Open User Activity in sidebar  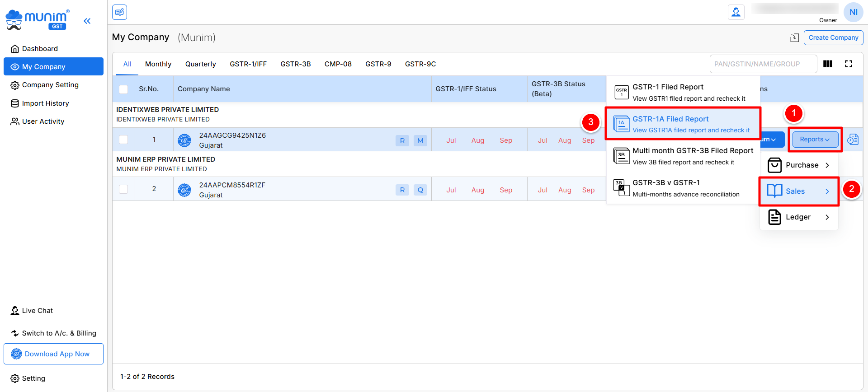coord(53,121)
